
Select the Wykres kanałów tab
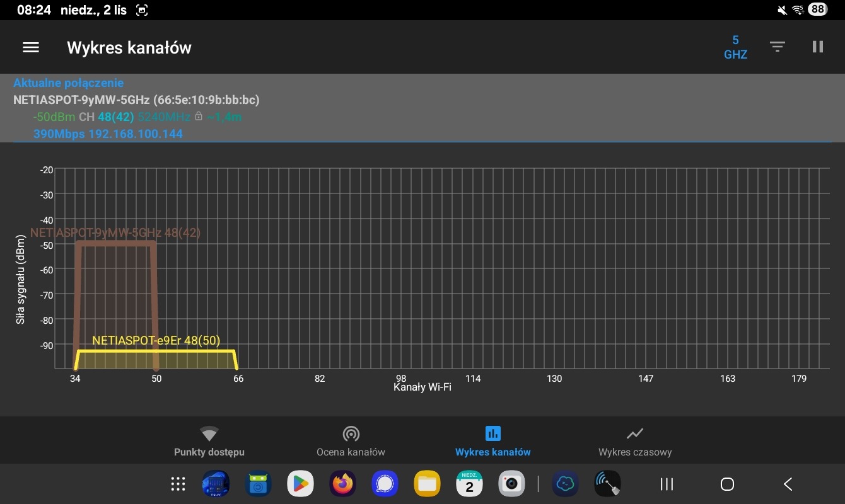(492, 441)
